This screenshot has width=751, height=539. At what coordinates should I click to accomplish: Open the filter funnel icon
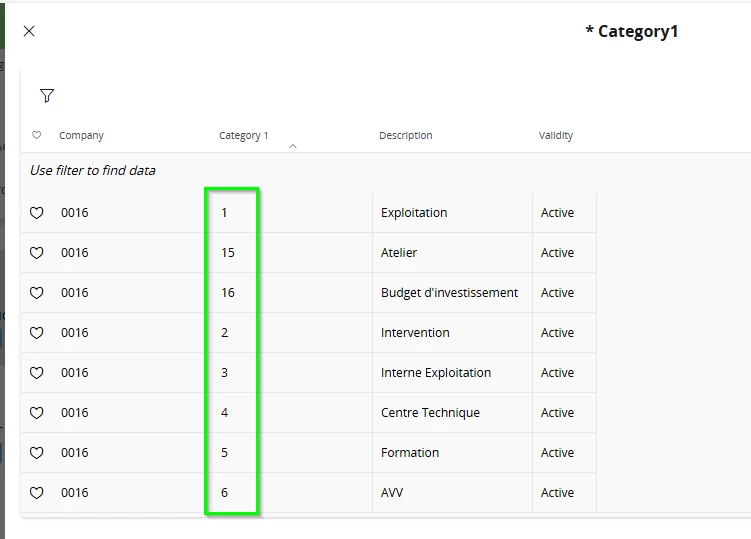[x=47, y=96]
